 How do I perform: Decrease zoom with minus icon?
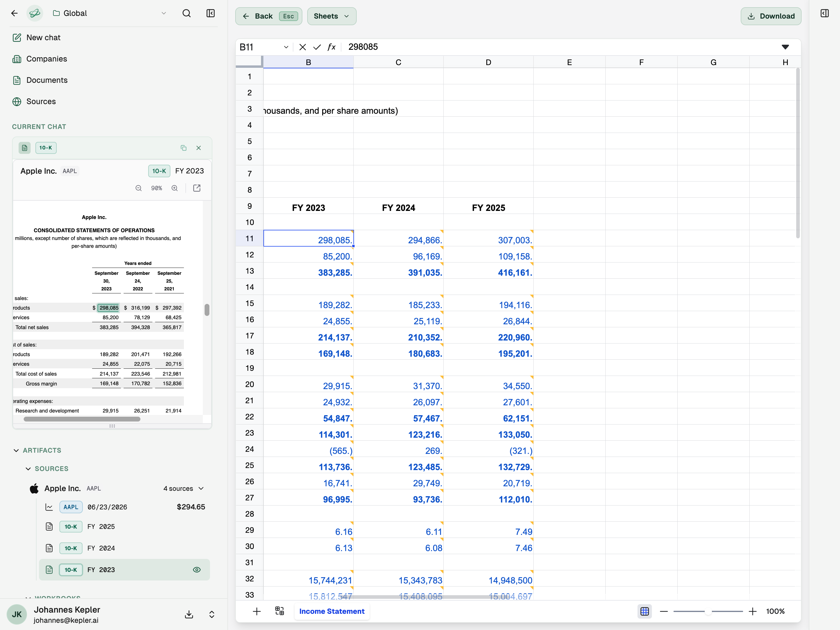tap(664, 611)
